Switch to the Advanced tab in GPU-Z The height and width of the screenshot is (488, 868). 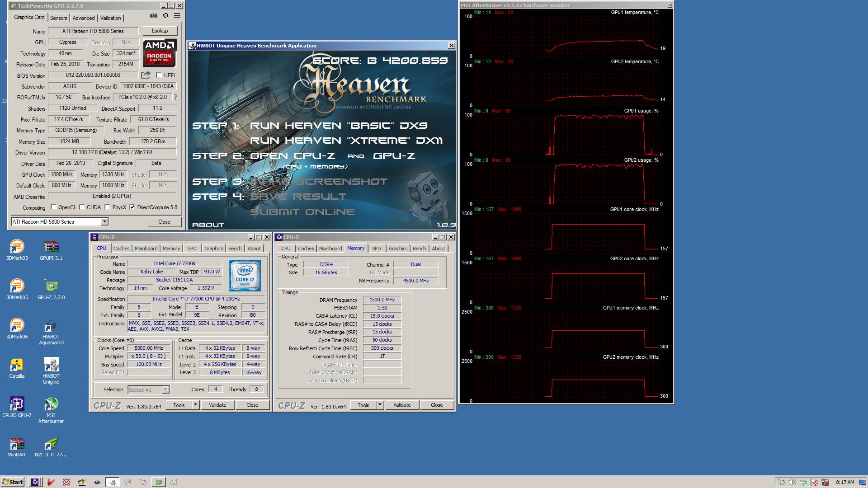pos(84,18)
